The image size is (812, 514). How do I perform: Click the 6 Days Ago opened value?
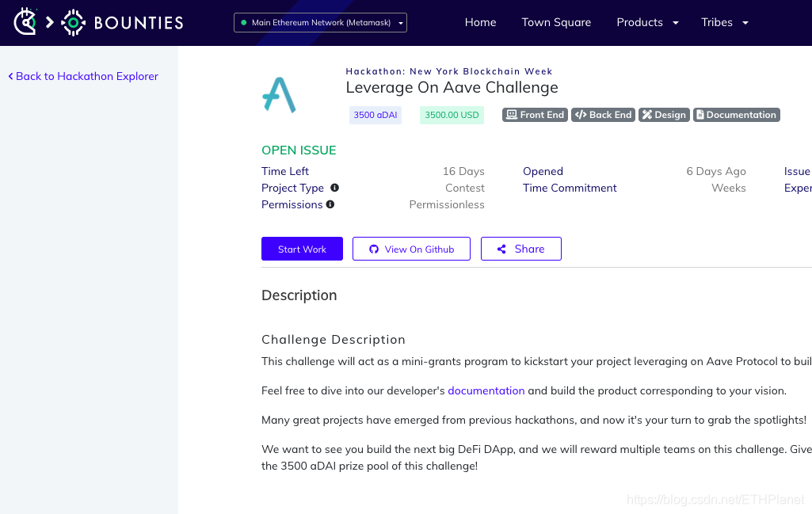click(x=716, y=171)
